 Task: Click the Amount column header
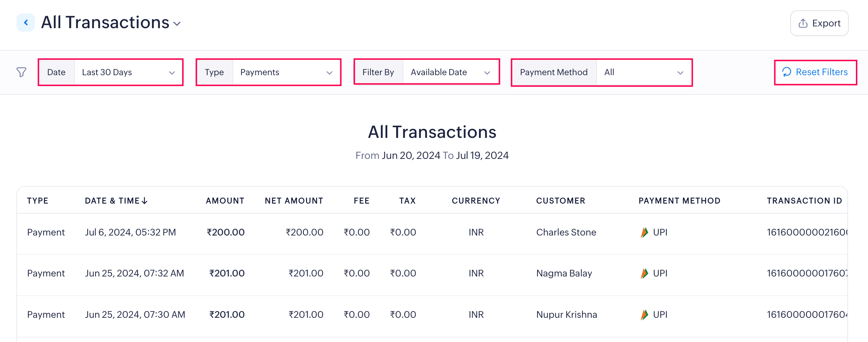(225, 201)
